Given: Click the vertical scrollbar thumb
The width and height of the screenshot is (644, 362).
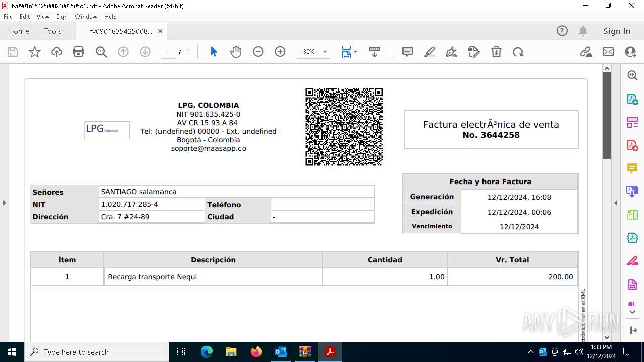Looking at the screenshot, I should click(607, 116).
